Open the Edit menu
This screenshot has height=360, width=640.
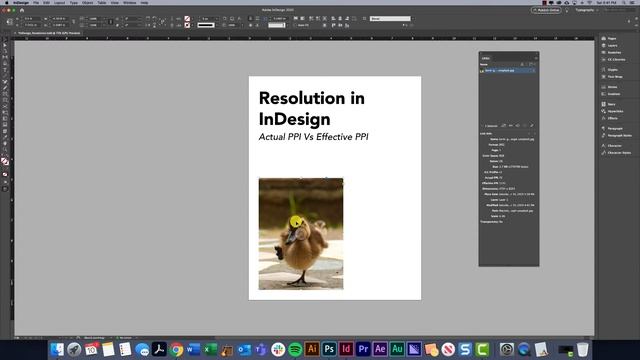click(47, 2)
